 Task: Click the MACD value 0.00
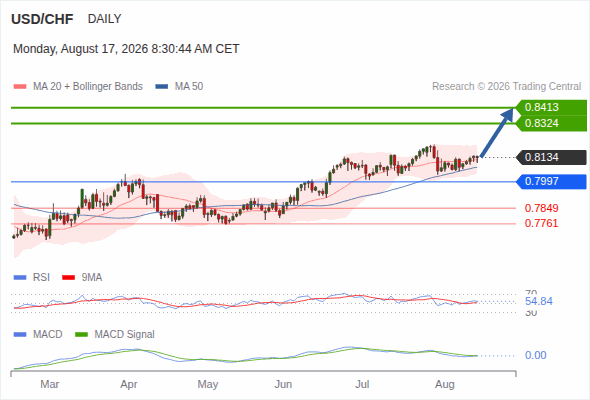535,355
